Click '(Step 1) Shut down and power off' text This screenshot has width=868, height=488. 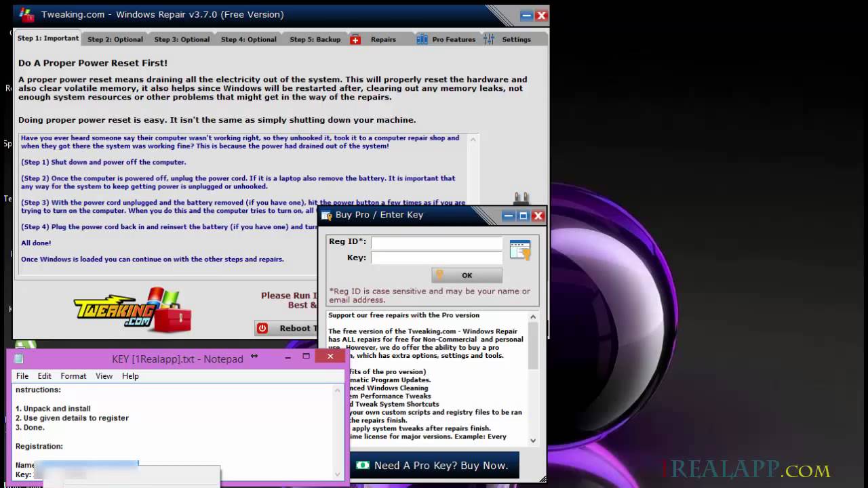coord(103,163)
